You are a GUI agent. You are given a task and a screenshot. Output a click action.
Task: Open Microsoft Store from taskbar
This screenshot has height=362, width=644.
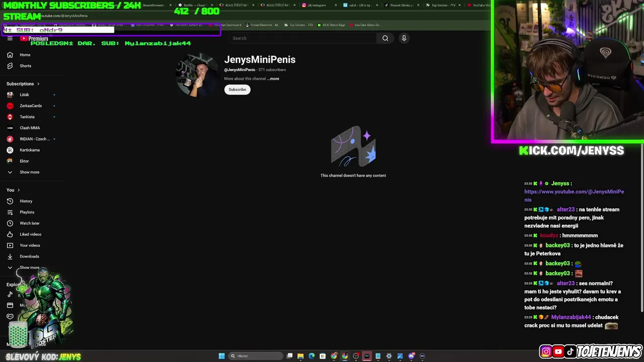(x=323, y=356)
